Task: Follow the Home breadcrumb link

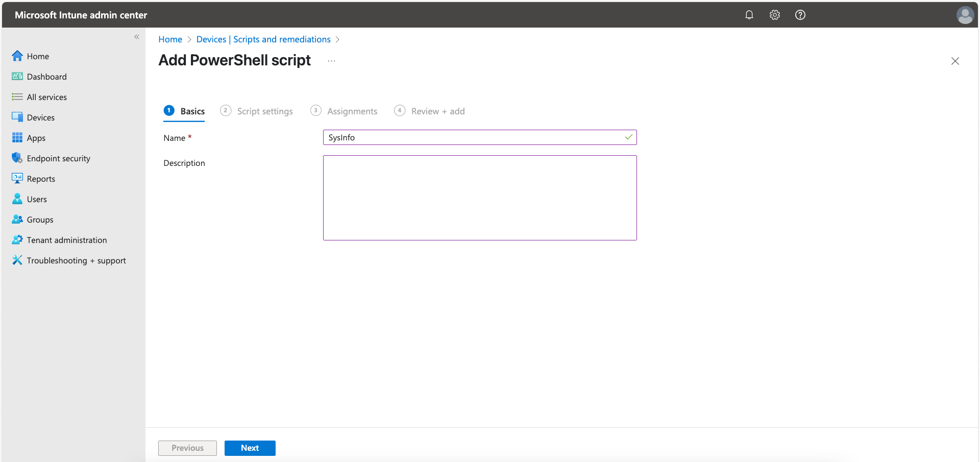Action: 170,39
